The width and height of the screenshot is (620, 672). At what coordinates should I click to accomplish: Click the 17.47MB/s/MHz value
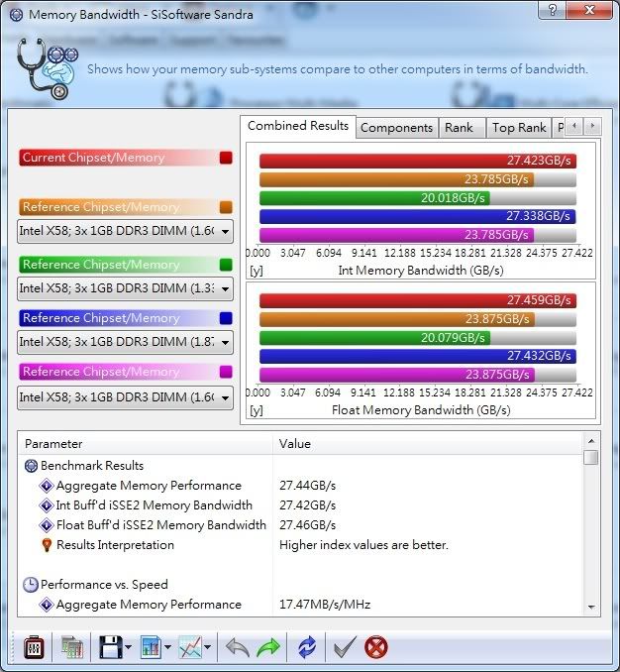[325, 605]
